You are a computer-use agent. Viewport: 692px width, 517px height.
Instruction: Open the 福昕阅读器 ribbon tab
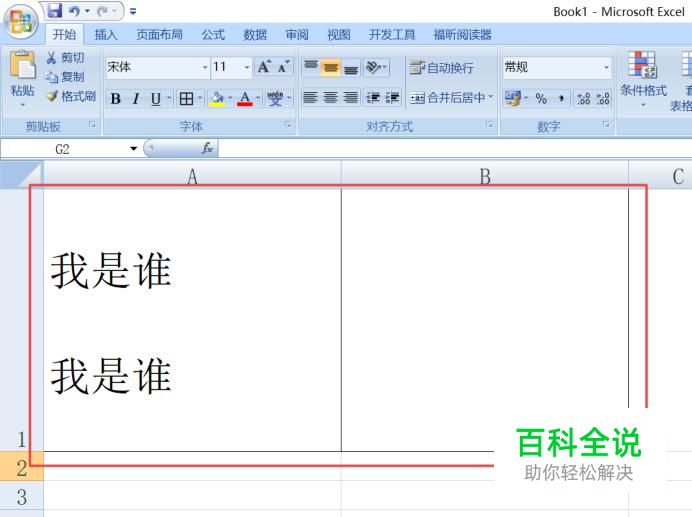pyautogui.click(x=463, y=34)
